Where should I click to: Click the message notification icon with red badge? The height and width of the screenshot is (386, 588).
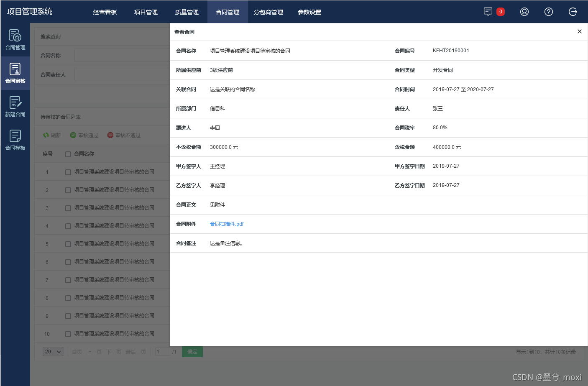(488, 12)
